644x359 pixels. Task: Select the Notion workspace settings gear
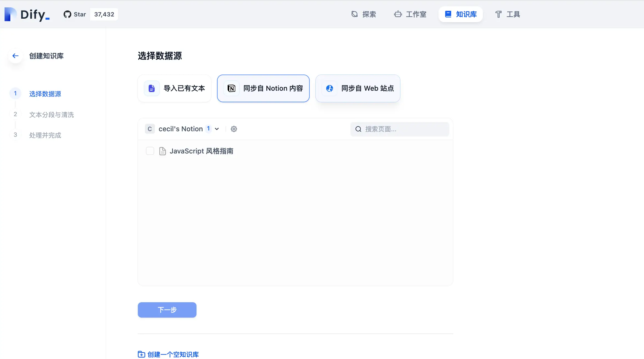point(234,129)
